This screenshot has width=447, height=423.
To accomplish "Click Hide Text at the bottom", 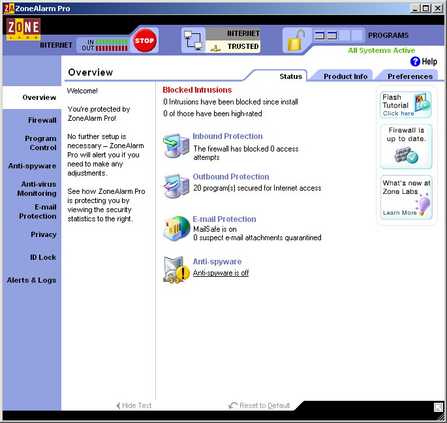I will (x=134, y=405).
